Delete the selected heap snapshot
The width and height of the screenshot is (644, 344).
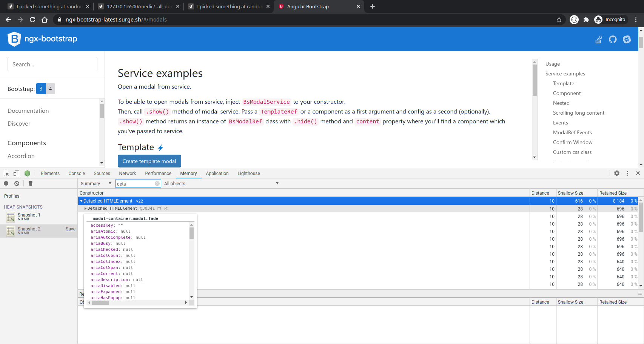click(x=30, y=183)
